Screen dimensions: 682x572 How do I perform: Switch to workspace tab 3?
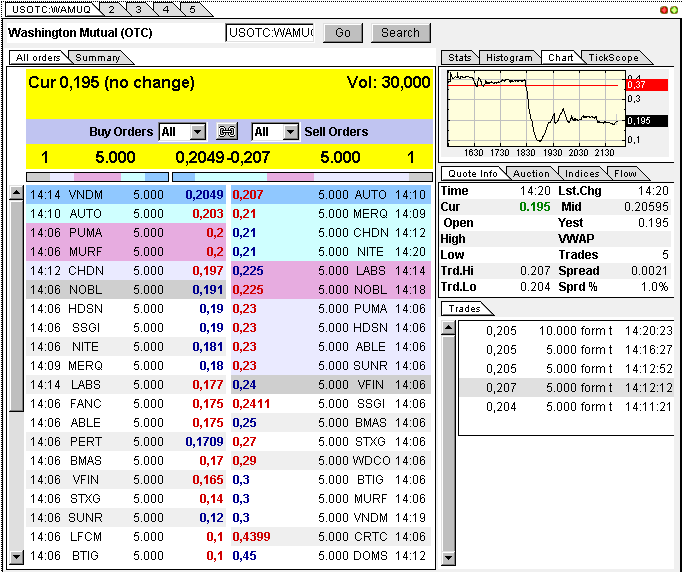pyautogui.click(x=138, y=9)
